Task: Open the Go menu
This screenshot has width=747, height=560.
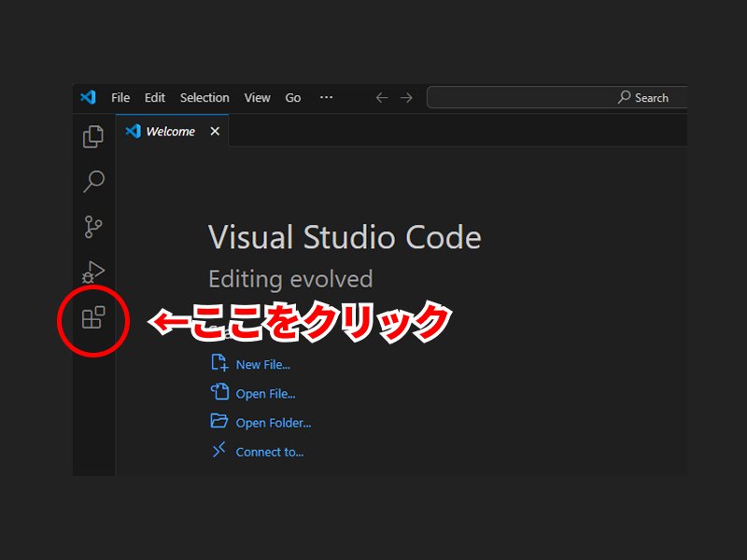Action: pos(293,98)
